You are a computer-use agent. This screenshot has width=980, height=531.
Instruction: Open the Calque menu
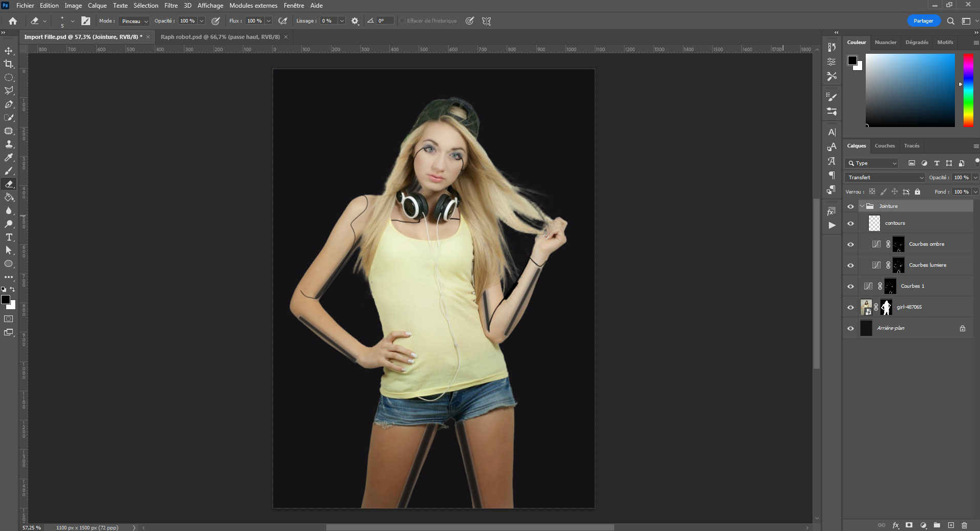pyautogui.click(x=97, y=5)
